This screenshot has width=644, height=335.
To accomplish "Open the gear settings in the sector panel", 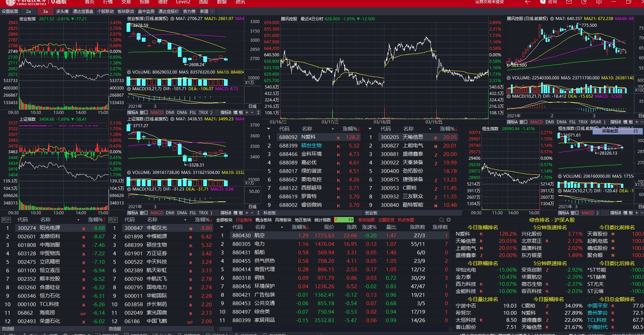I will coord(449,220).
